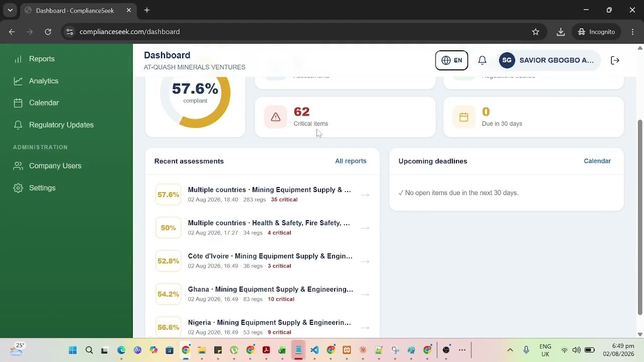
Task: Click the logout icon
Action: click(x=615, y=60)
